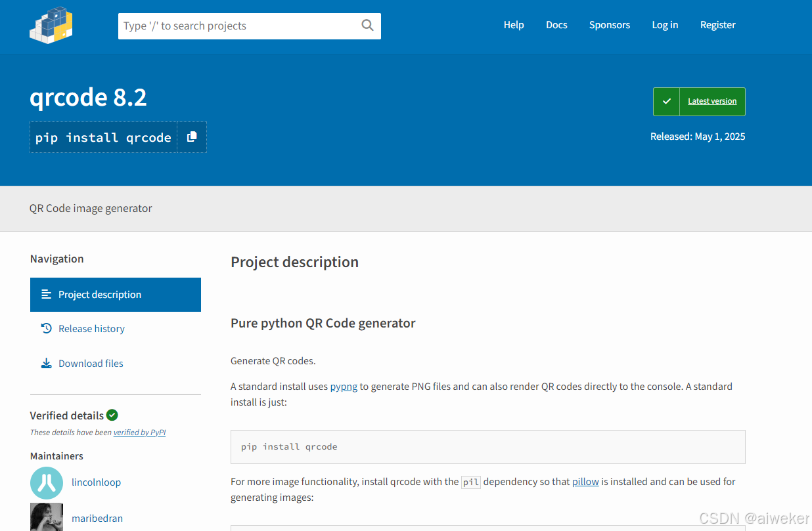Open the lincolnloop avatar image
The image size is (812, 531).
(47, 482)
